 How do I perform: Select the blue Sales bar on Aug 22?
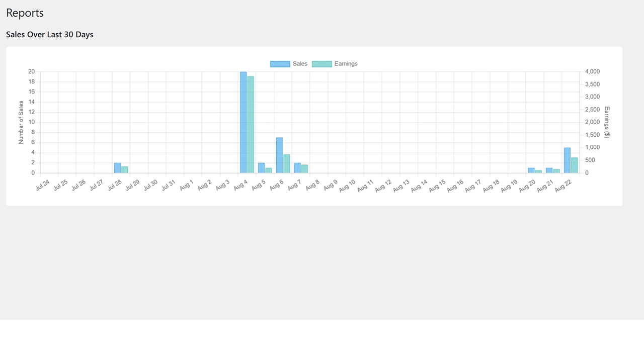pyautogui.click(x=567, y=160)
